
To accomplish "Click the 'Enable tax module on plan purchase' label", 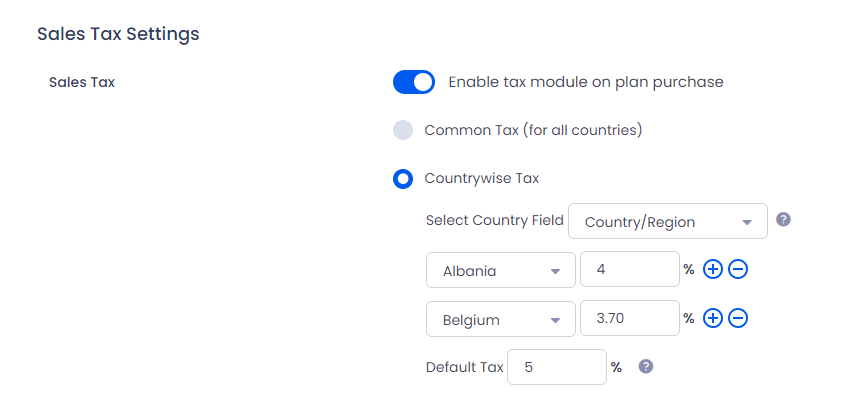I will point(586,82).
